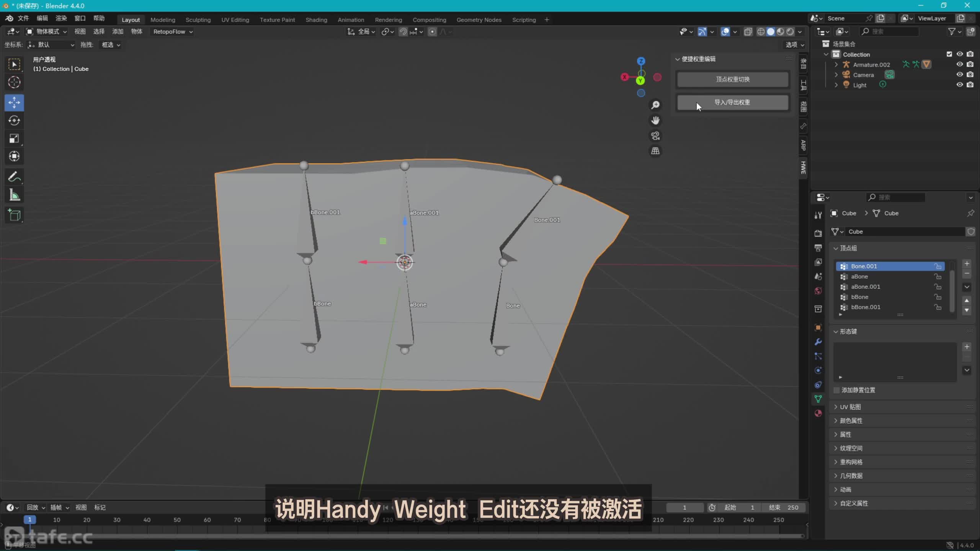Hide Armature.002 with eye icon
Screen dimensions: 980x551
tap(959, 64)
